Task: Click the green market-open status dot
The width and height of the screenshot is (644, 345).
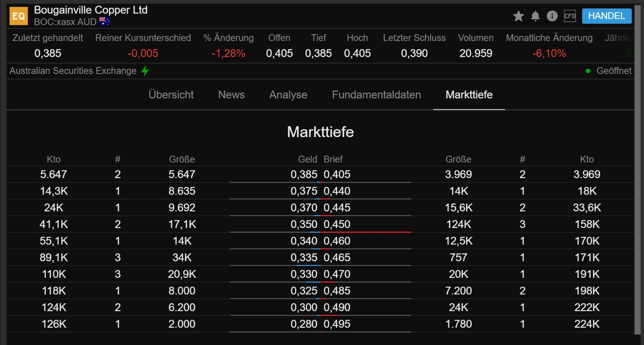Action: (x=588, y=71)
